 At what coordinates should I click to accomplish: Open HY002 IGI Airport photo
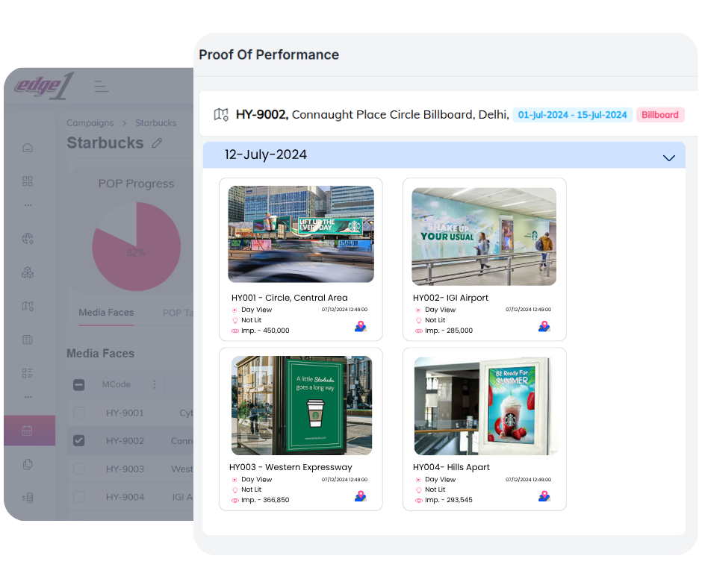(x=484, y=237)
